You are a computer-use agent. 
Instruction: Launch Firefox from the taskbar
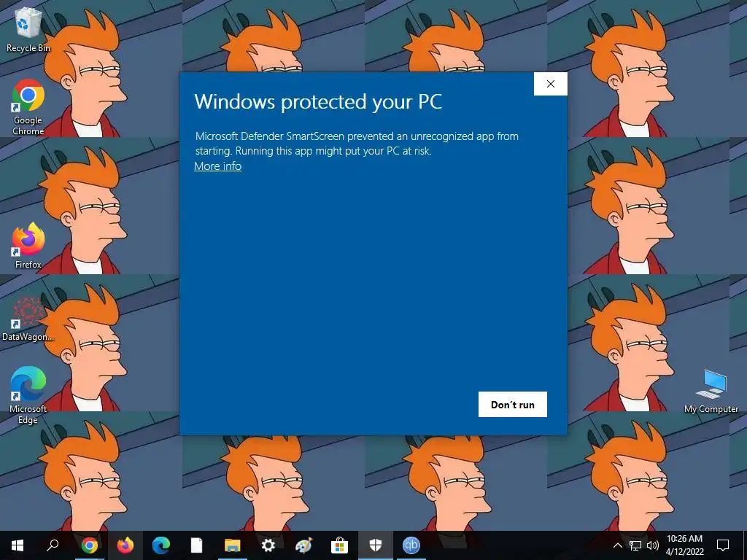pyautogui.click(x=125, y=545)
